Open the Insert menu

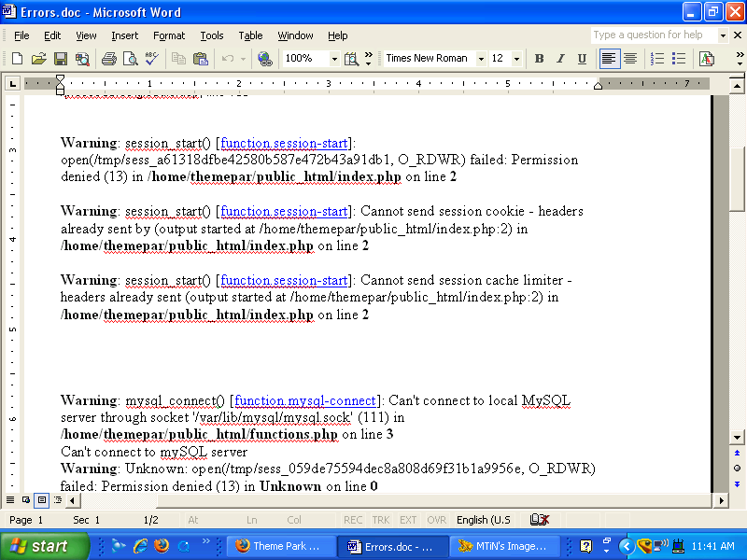point(124,35)
